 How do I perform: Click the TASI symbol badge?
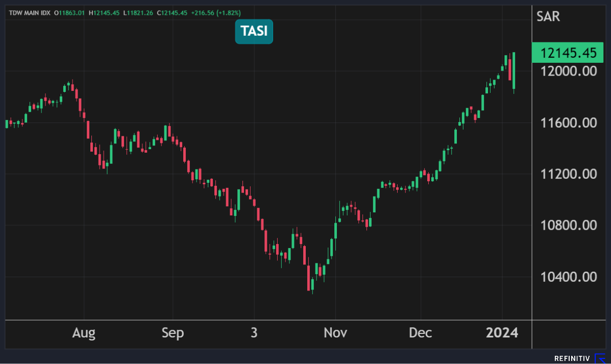(x=254, y=32)
